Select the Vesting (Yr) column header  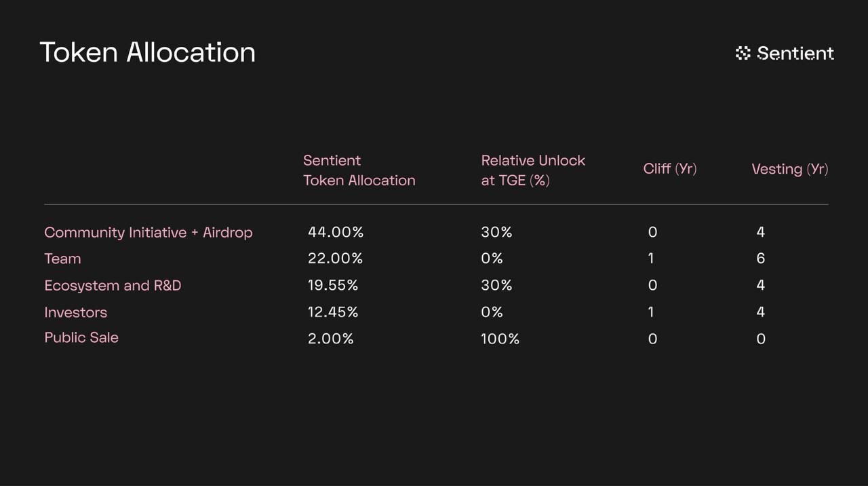point(789,169)
